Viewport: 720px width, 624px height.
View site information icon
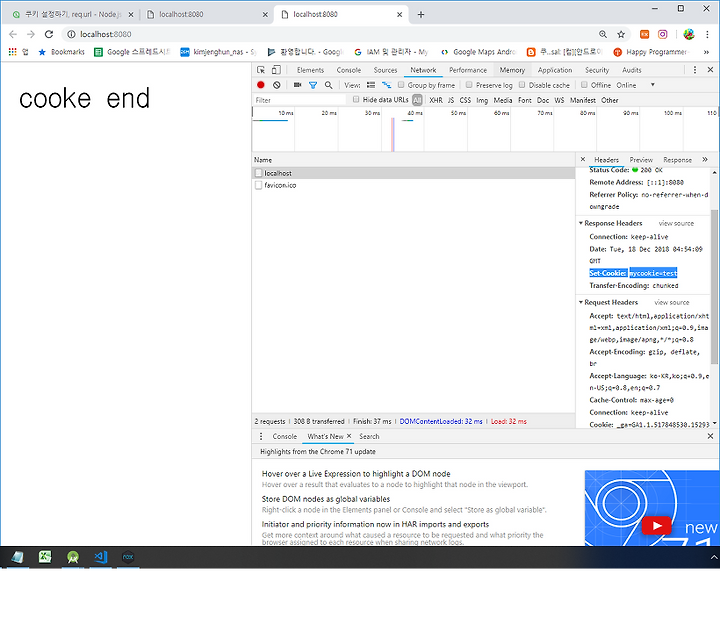coord(72,34)
